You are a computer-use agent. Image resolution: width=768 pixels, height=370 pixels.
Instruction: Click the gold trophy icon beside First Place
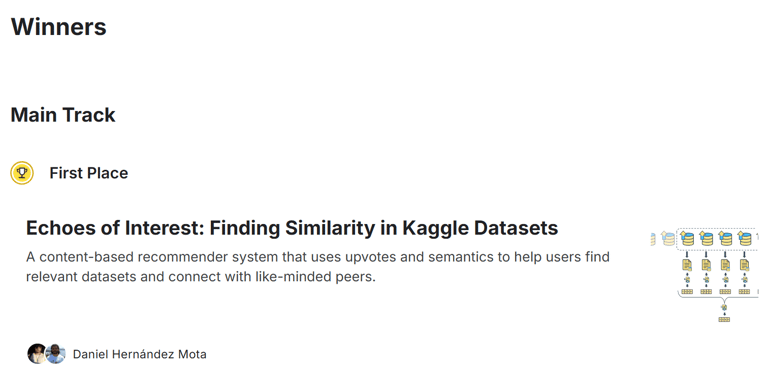click(x=22, y=173)
